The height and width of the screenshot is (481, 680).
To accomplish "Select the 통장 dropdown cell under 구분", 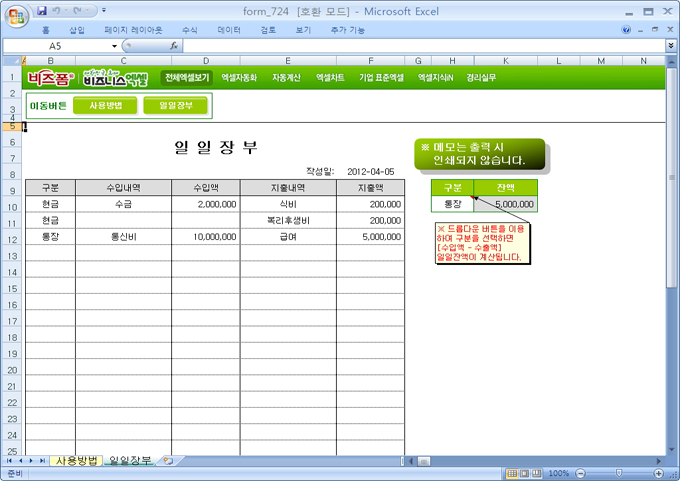I will 452,204.
